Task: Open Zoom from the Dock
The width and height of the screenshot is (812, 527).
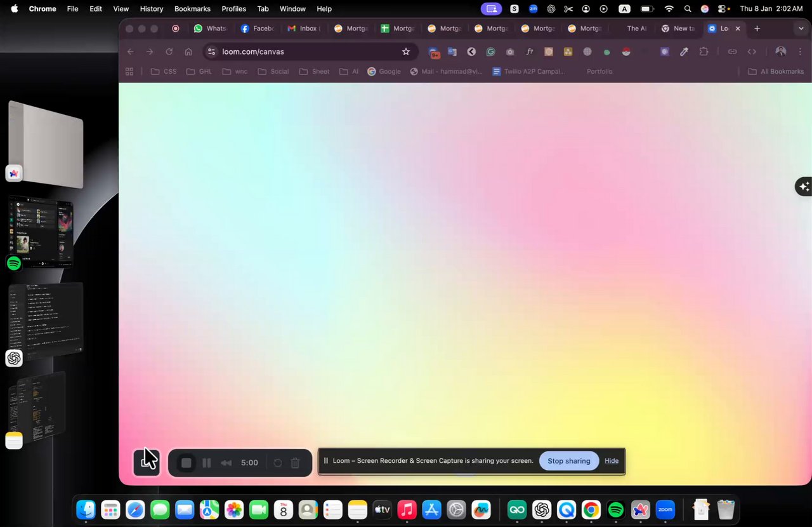Action: pos(665,510)
